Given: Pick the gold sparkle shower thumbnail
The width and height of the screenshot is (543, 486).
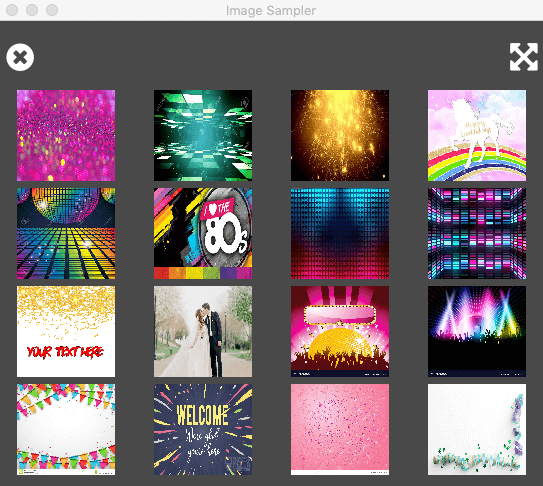Looking at the screenshot, I should pos(340,135).
